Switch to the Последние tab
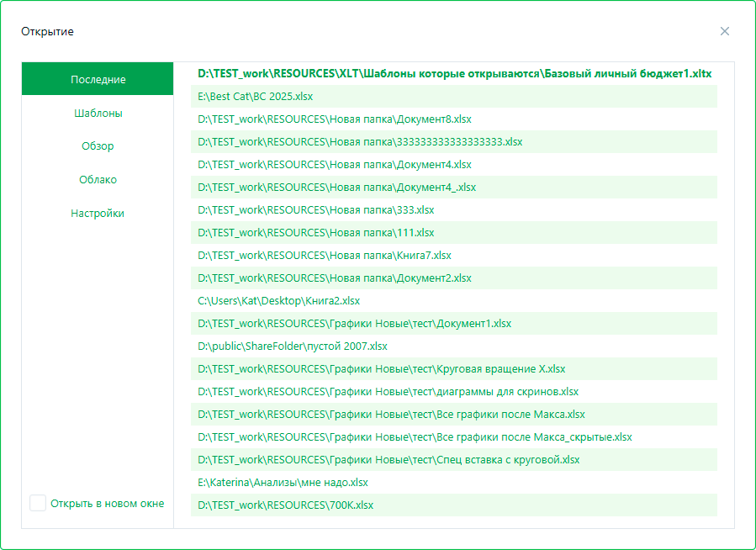 pyautogui.click(x=98, y=79)
